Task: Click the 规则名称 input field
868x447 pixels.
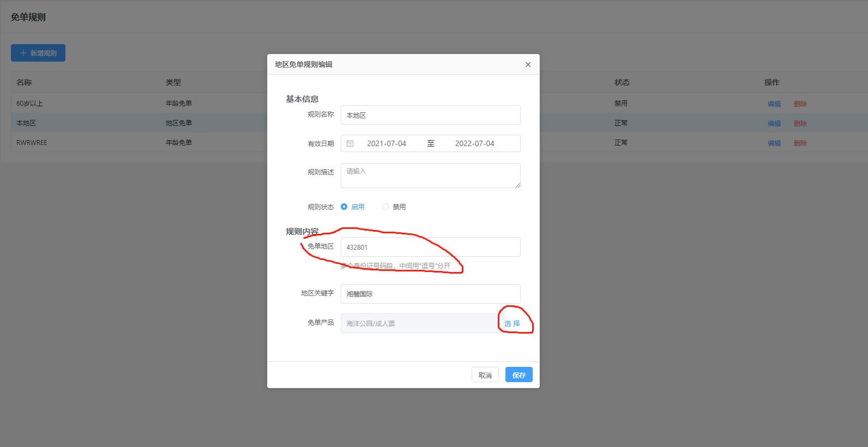Action: 430,116
